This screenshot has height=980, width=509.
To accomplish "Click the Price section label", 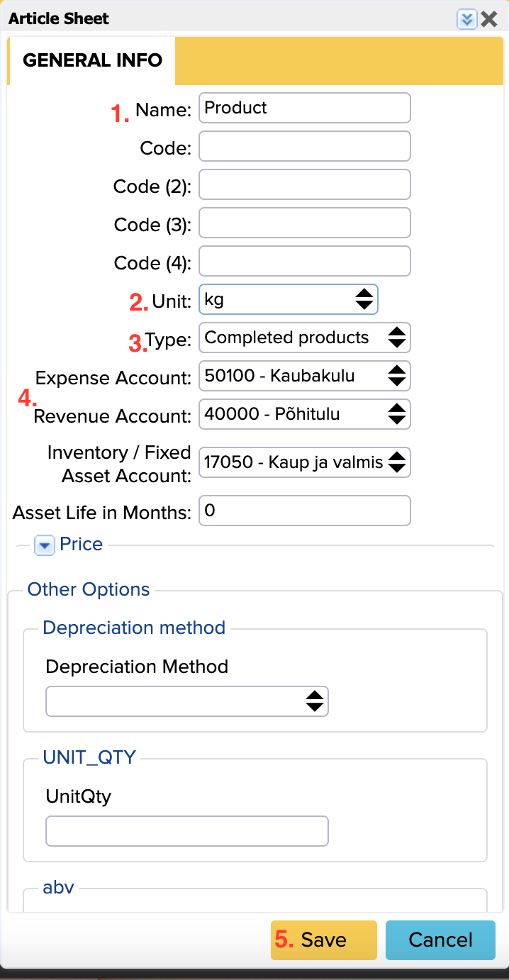I will (81, 544).
